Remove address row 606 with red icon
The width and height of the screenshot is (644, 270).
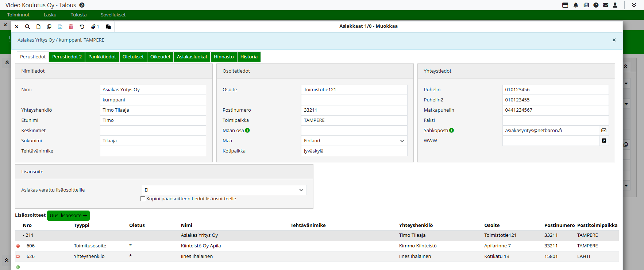pos(18,246)
